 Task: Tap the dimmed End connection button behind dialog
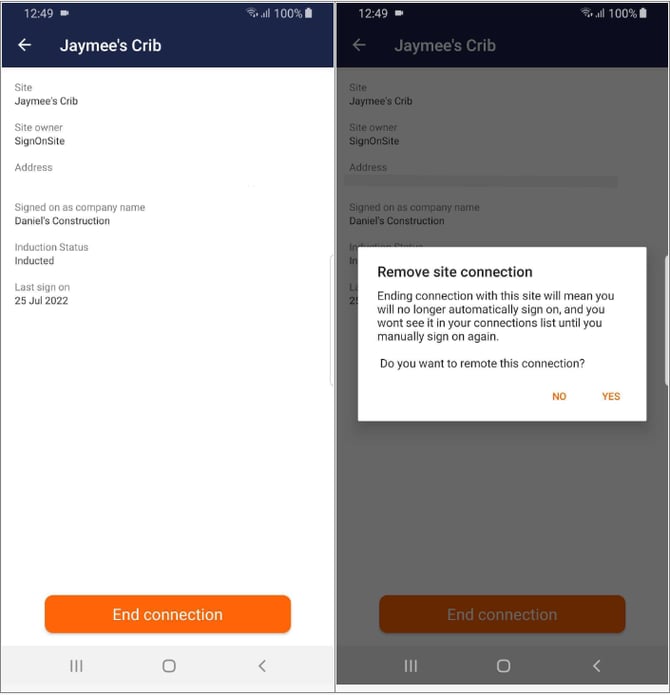pos(502,614)
